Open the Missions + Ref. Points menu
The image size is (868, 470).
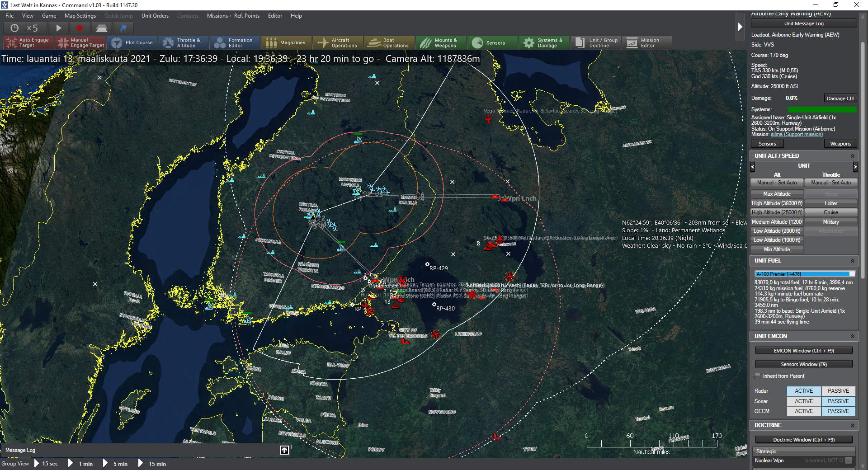tap(233, 16)
